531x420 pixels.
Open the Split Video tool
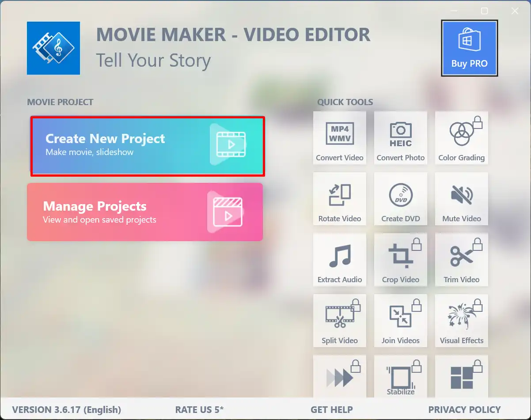click(340, 321)
